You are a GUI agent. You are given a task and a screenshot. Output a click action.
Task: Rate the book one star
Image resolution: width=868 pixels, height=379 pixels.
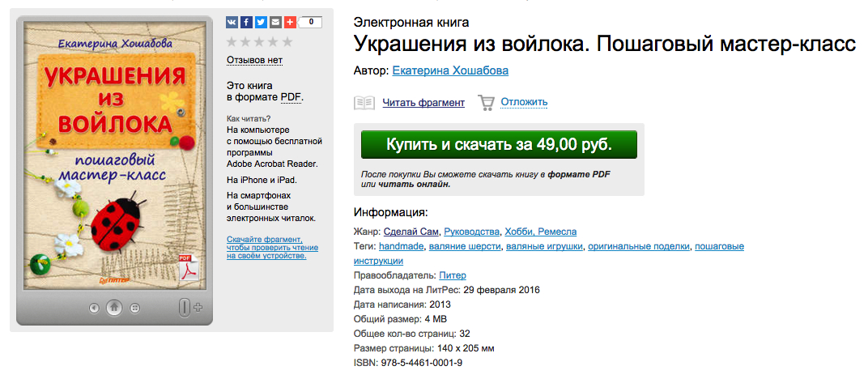click(x=232, y=41)
